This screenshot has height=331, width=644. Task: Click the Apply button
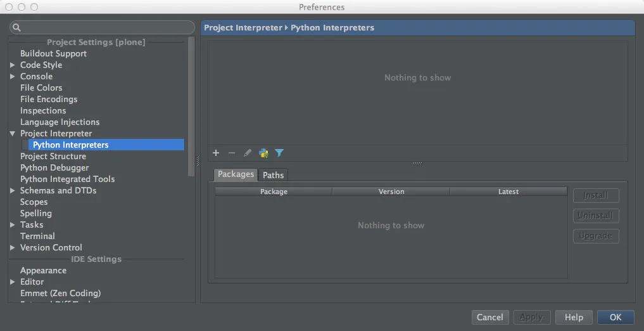531,318
